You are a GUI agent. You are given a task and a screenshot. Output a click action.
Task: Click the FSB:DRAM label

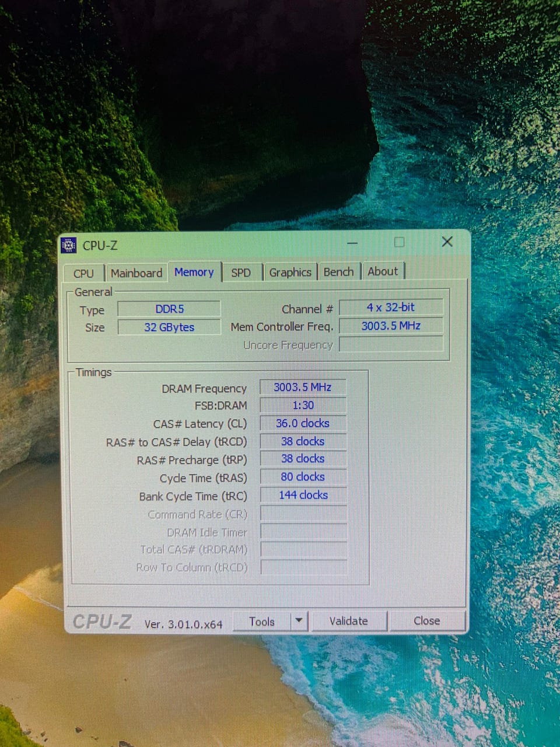coord(220,406)
